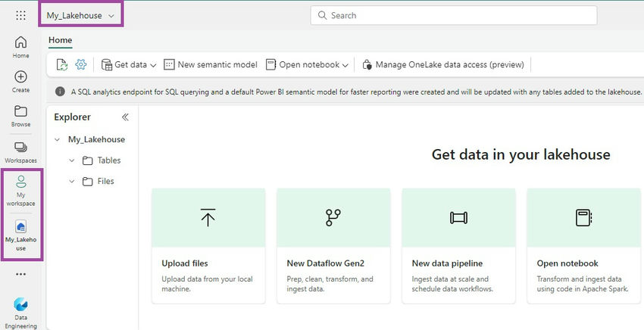
Task: Click Manage OneLake data access (preview)
Action: (442, 64)
